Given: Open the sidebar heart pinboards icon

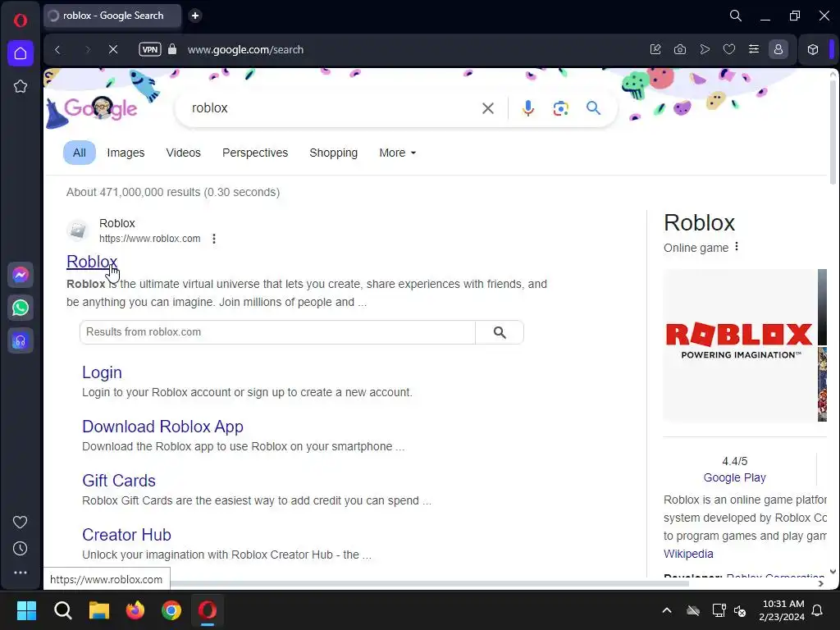Looking at the screenshot, I should [x=21, y=522].
